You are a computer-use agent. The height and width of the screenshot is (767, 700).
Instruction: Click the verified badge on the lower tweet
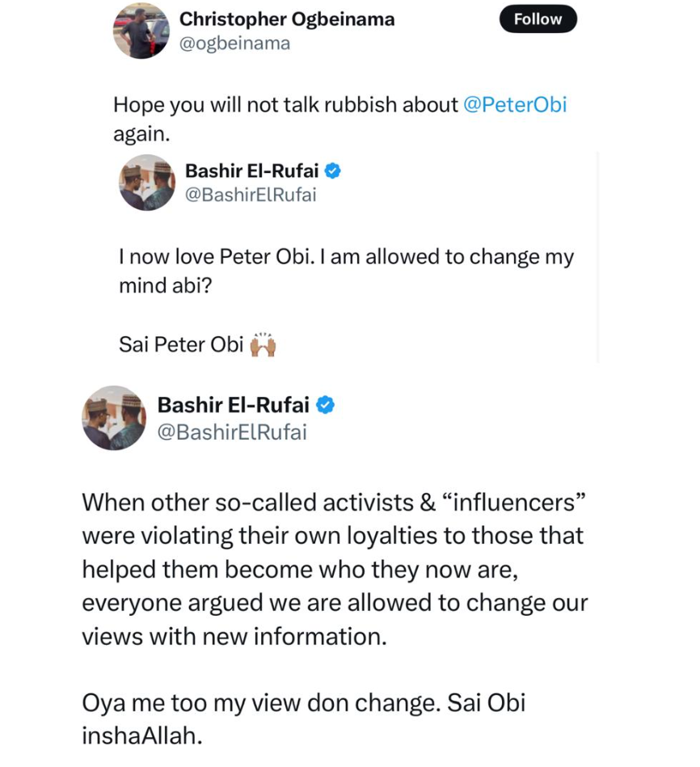coord(326,405)
